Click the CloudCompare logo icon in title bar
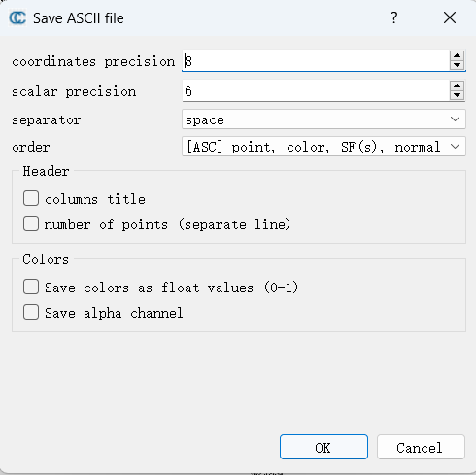The image size is (476, 475). (x=17, y=17)
